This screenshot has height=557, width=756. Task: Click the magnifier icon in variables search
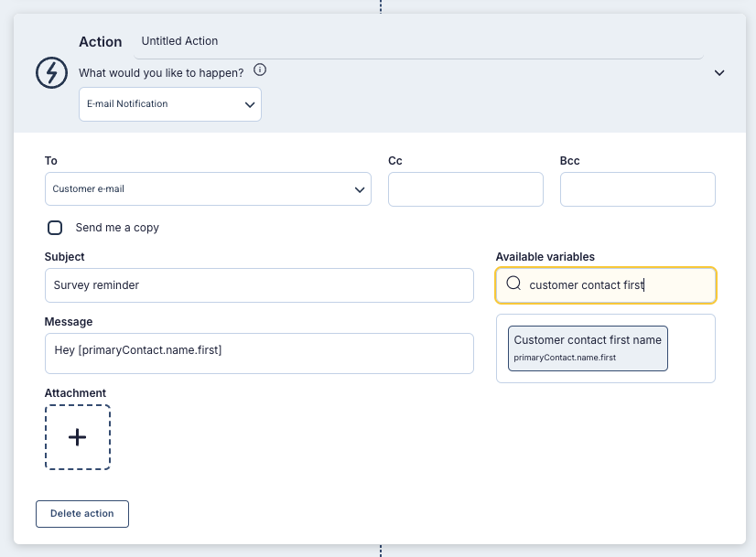[513, 284]
